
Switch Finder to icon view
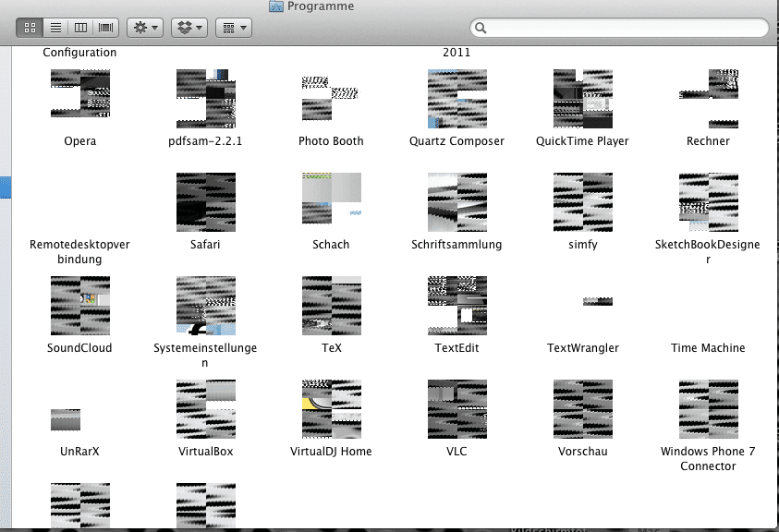(x=30, y=28)
